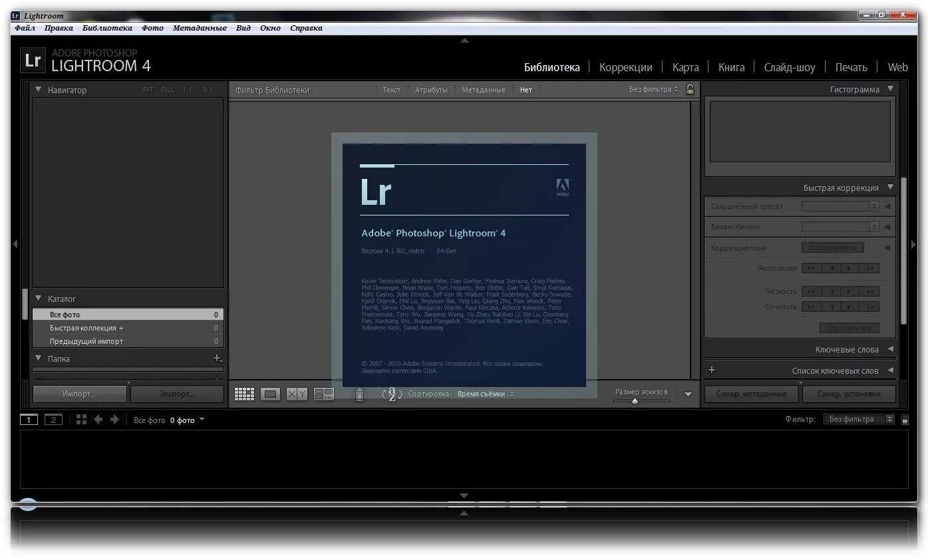Collapse the Гистограмма panel

pos(890,88)
